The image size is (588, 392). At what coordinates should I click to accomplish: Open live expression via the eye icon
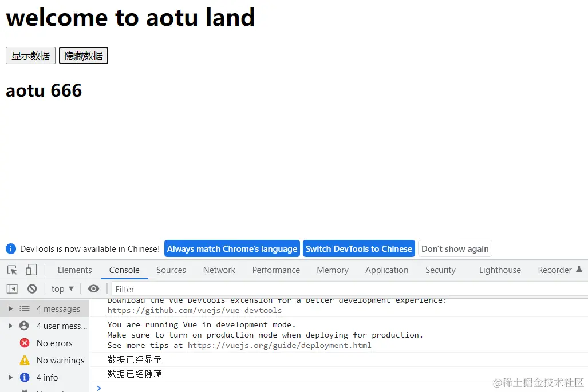[93, 288]
